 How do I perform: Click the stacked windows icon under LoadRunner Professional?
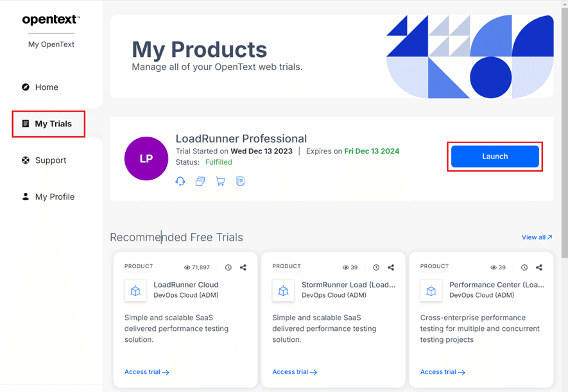[x=200, y=181]
